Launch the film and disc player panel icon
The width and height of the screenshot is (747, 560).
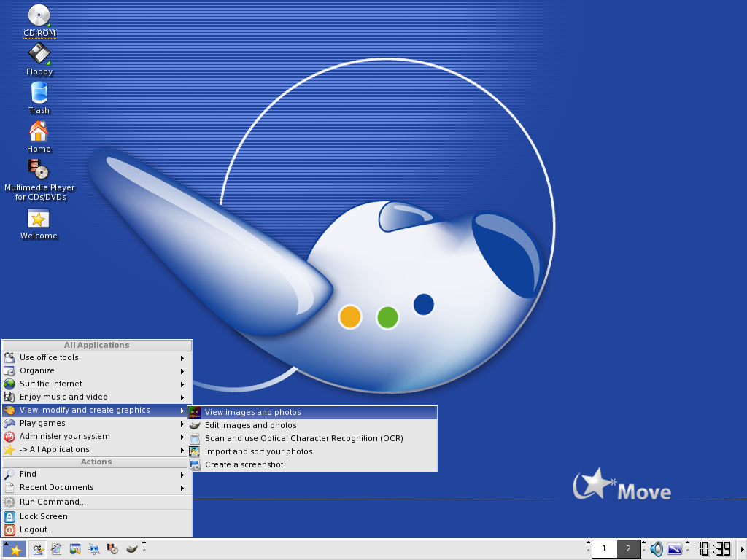click(112, 550)
